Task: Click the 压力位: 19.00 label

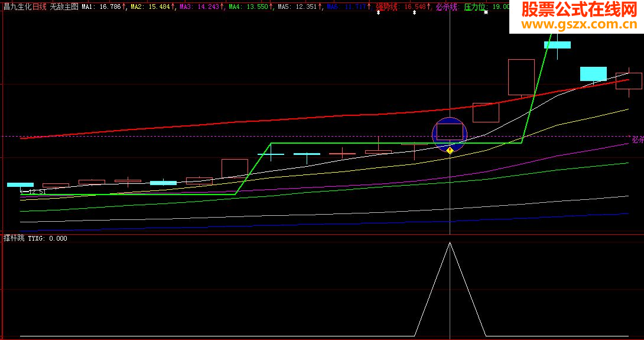Action: pyautogui.click(x=487, y=7)
